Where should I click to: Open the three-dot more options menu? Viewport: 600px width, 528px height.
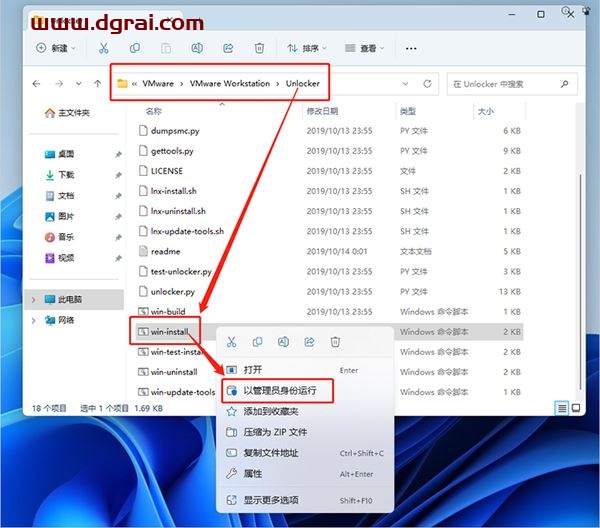click(x=411, y=49)
